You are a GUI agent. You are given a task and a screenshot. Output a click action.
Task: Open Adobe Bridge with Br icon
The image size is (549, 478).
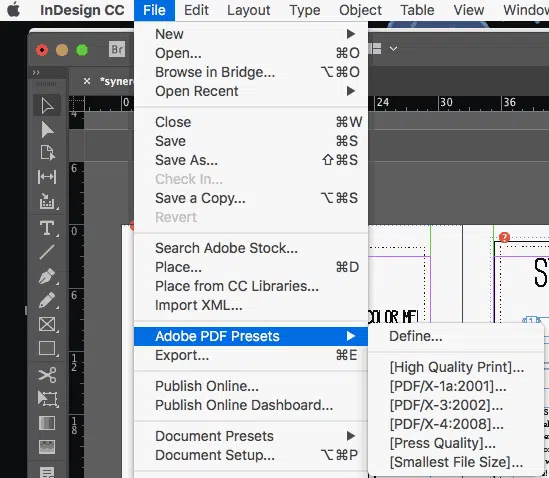click(117, 49)
